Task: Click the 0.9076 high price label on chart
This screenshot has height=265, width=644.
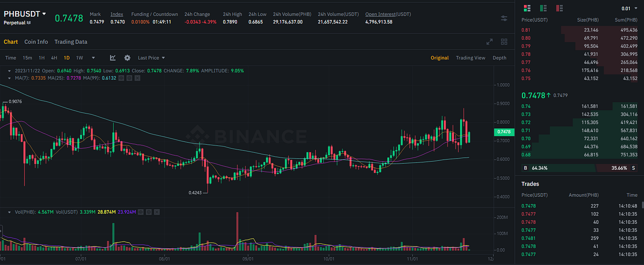Action: click(15, 101)
